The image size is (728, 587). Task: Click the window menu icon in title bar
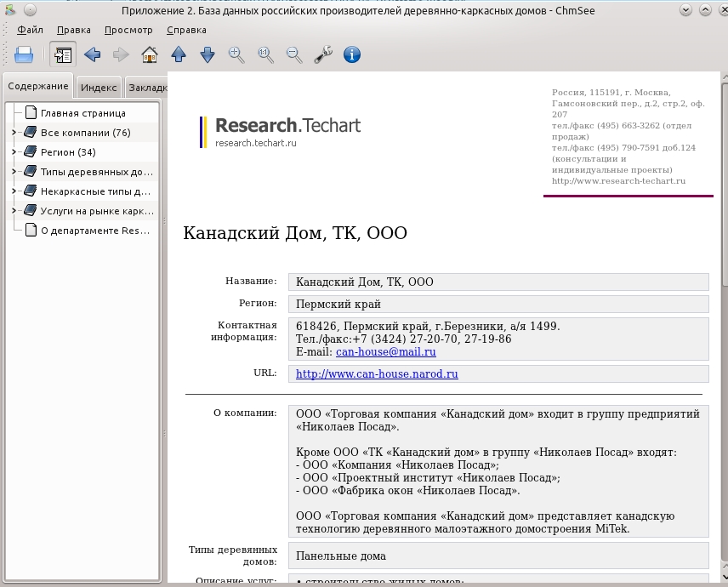pos(10,9)
